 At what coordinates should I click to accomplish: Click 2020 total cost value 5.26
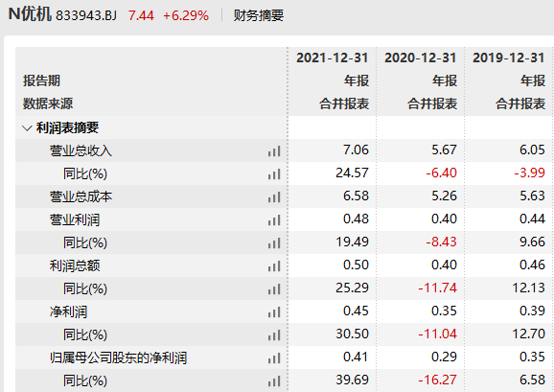pos(444,196)
